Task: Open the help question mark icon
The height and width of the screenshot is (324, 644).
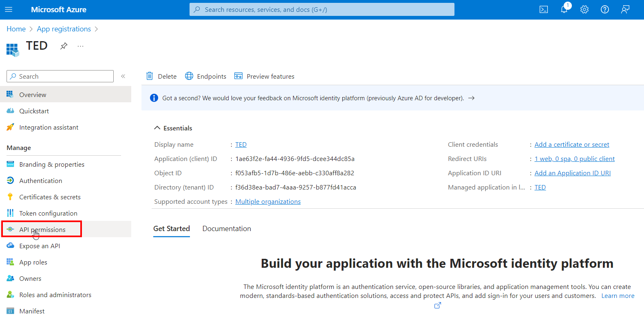Action: coord(605,9)
